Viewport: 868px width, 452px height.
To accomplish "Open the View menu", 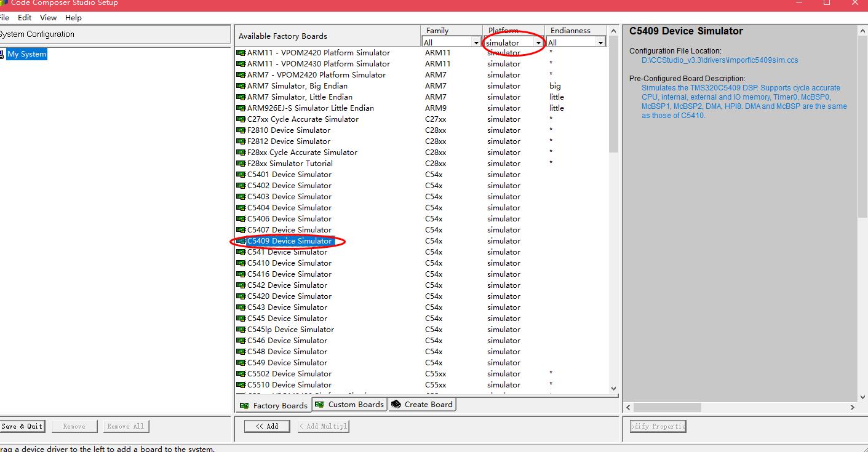I will coord(48,18).
